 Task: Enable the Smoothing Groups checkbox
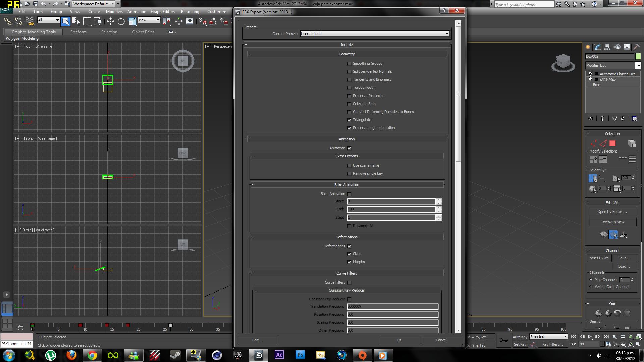pyautogui.click(x=349, y=64)
